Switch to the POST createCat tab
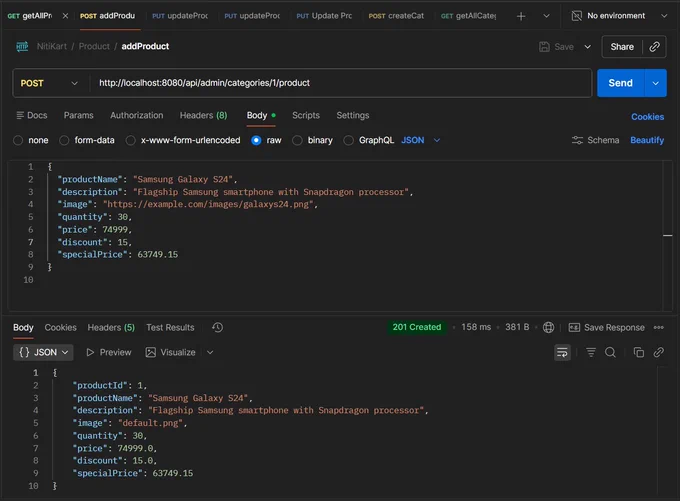This screenshot has height=501, width=680. pos(396,16)
